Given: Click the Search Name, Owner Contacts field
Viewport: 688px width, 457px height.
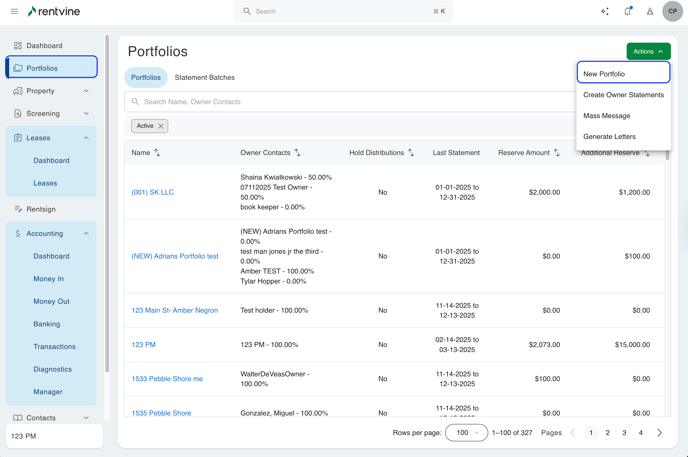Looking at the screenshot, I should coord(350,102).
